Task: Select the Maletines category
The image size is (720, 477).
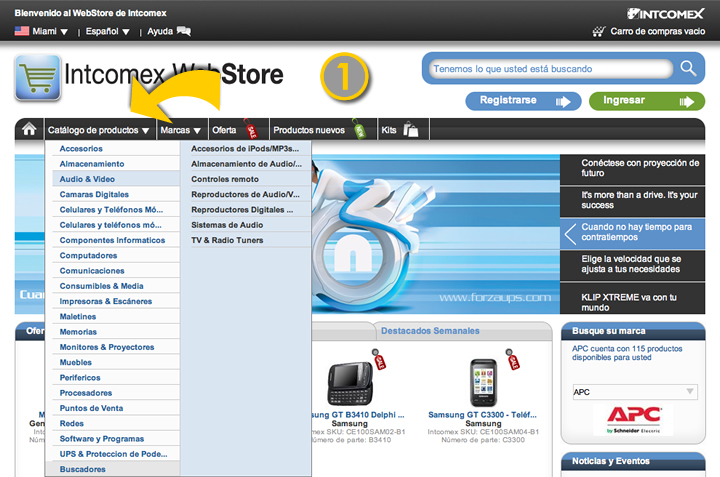Action: [x=116, y=316]
